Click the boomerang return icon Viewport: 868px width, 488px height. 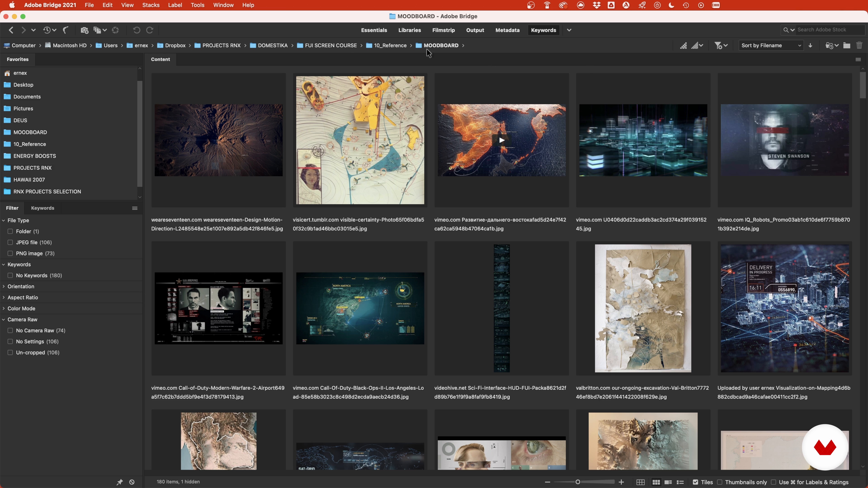pyautogui.click(x=66, y=30)
